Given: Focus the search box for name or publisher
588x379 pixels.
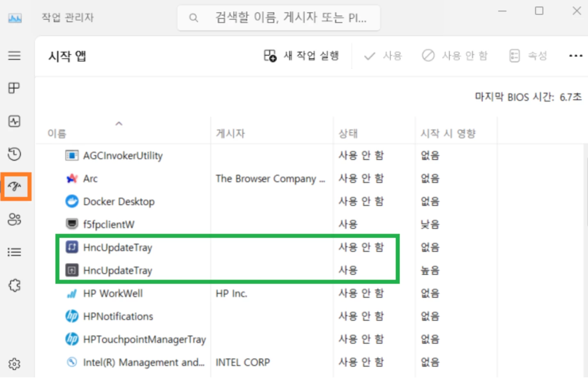Looking at the screenshot, I should (279, 18).
